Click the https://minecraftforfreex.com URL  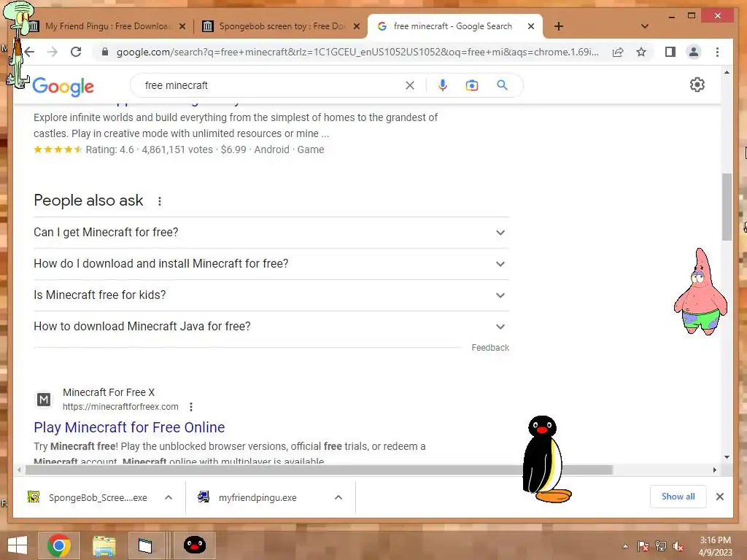(x=120, y=407)
